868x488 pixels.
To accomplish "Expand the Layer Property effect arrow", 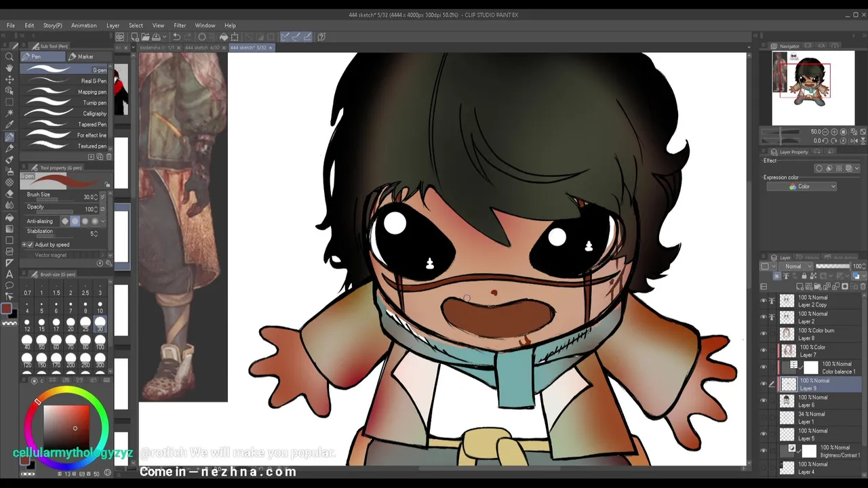I will click(x=856, y=168).
